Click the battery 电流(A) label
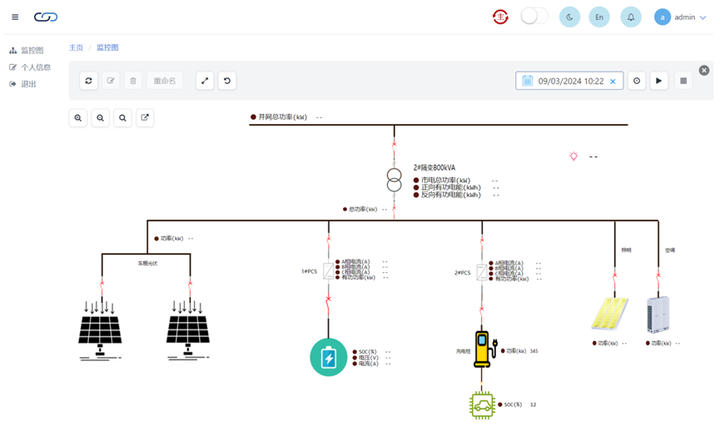Image resolution: width=720 pixels, height=426 pixels. click(x=369, y=364)
